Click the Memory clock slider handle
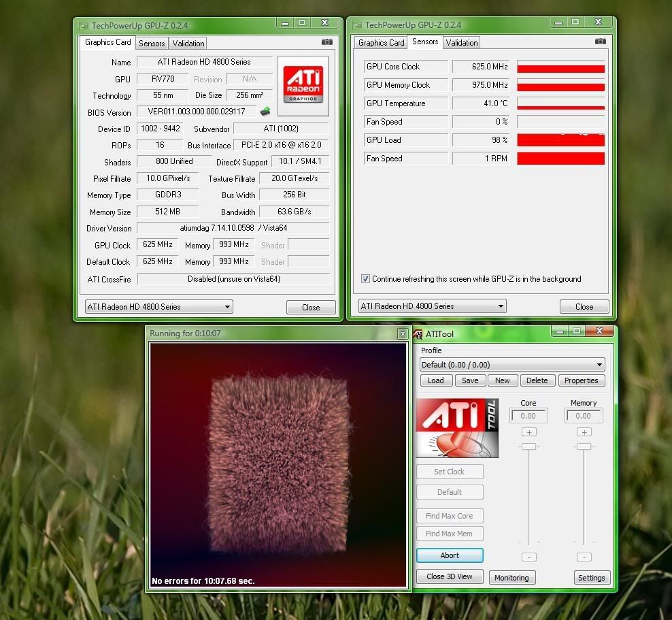Screen dimensions: 672x620 pos(584,446)
